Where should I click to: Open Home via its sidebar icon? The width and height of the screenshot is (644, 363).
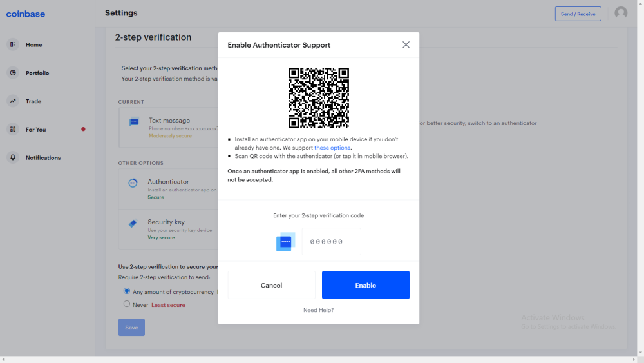[13, 44]
